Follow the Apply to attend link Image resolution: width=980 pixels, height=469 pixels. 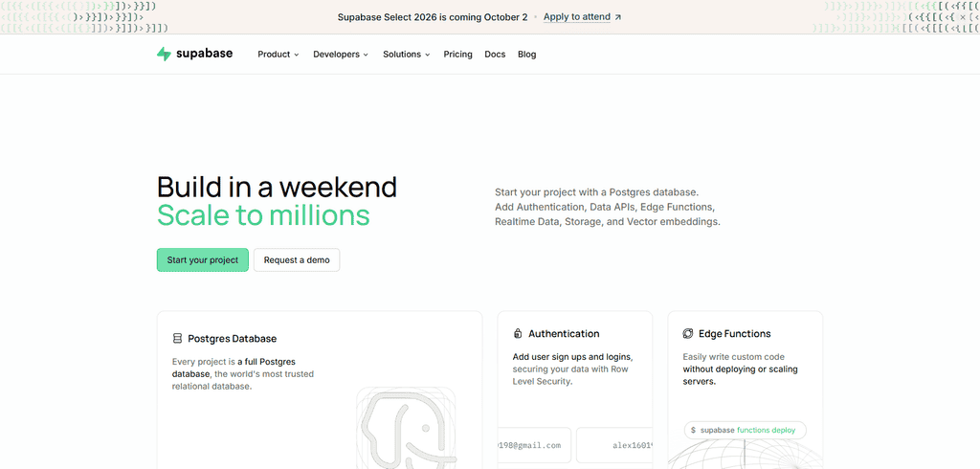click(x=577, y=17)
